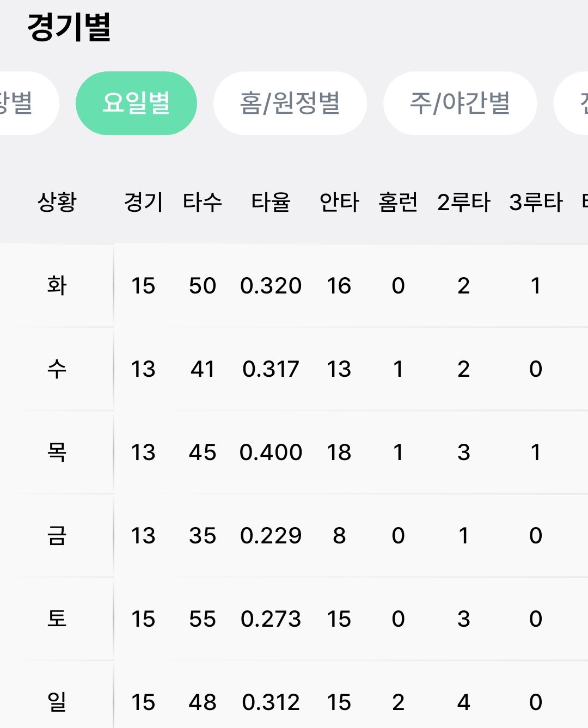Click the 0.400 batting average cell
The width and height of the screenshot is (588, 728).
coord(271,452)
